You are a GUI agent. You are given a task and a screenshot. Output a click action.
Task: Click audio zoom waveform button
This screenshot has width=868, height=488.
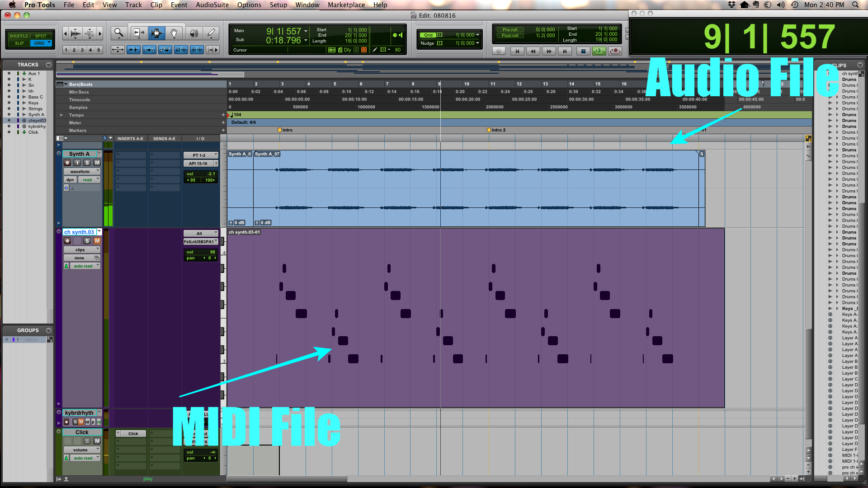pyautogui.click(x=75, y=33)
